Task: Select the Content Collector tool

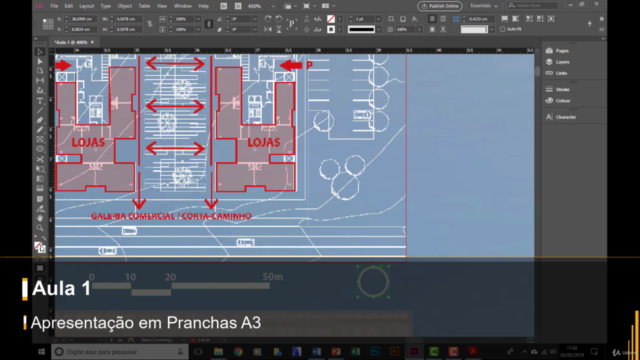Action: click(40, 91)
